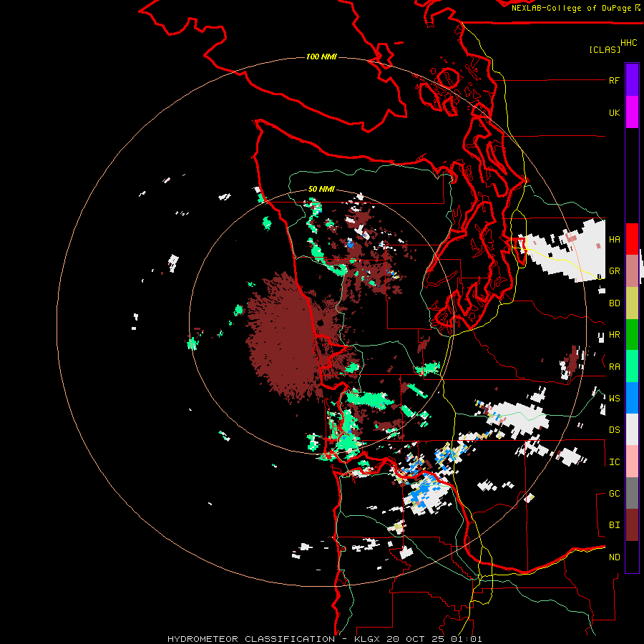Click the brown BI legend color swatch
The height and width of the screenshot is (644, 644).
pos(632,525)
